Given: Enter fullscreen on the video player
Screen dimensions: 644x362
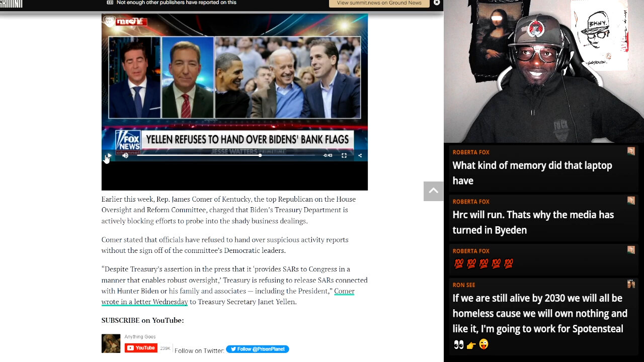Looking at the screenshot, I should tap(344, 155).
